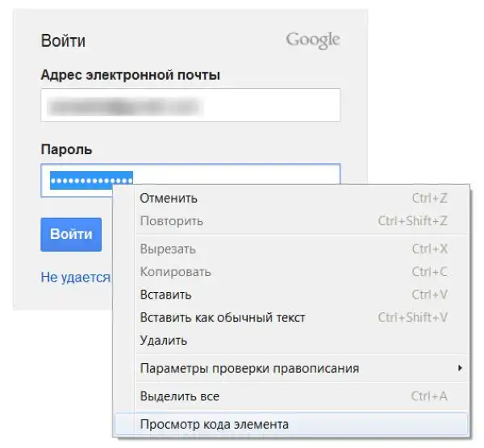
Task: Select Копировать from the context menu
Action: 175,272
